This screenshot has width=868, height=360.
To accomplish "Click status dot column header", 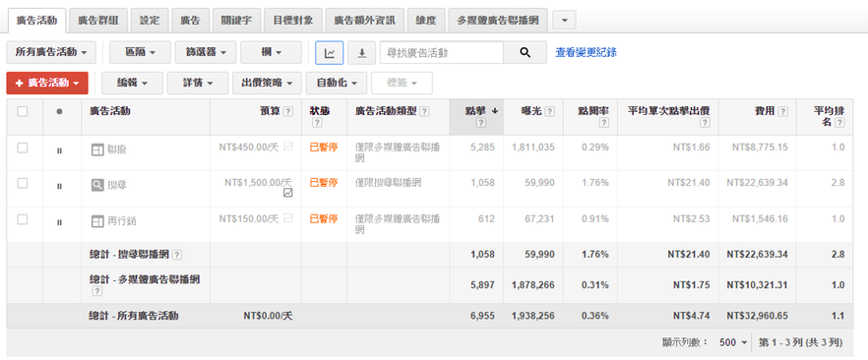I will [59, 112].
